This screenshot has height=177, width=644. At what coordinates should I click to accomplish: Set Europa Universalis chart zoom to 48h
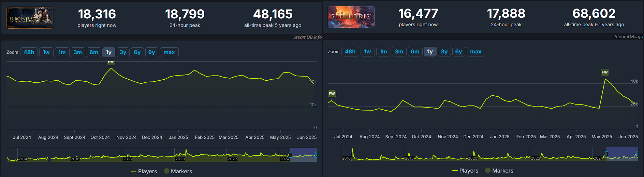[29, 52]
